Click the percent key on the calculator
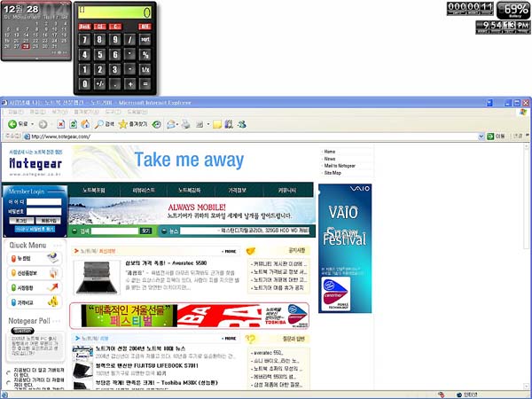This screenshot has width=532, height=399. click(x=145, y=55)
